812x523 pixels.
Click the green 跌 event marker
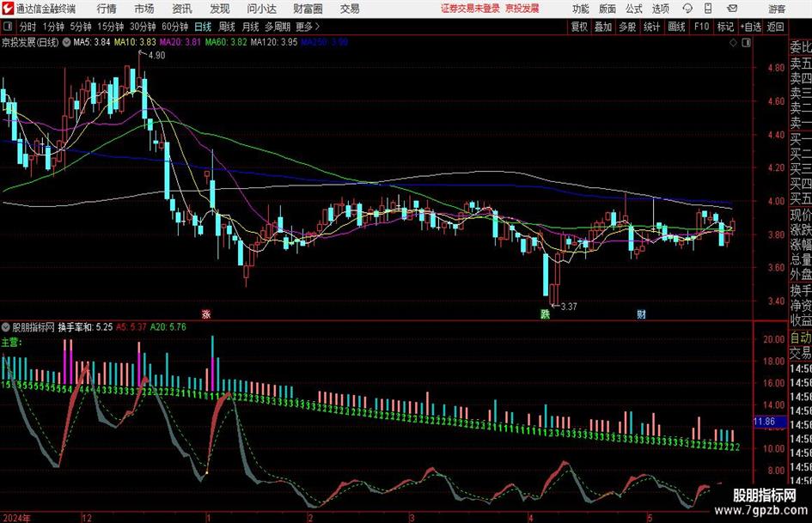(545, 313)
